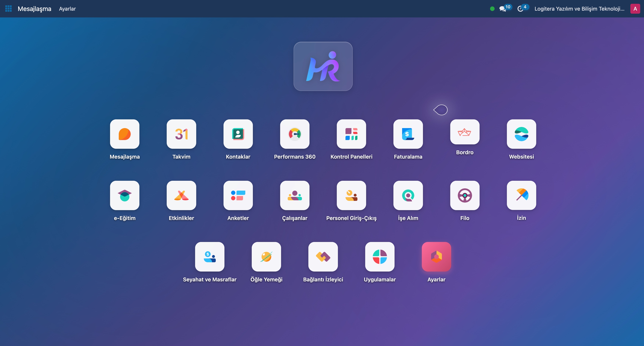Image resolution: width=644 pixels, height=346 pixels.
Task: Launch the e-Eğitim app
Action: tap(124, 195)
